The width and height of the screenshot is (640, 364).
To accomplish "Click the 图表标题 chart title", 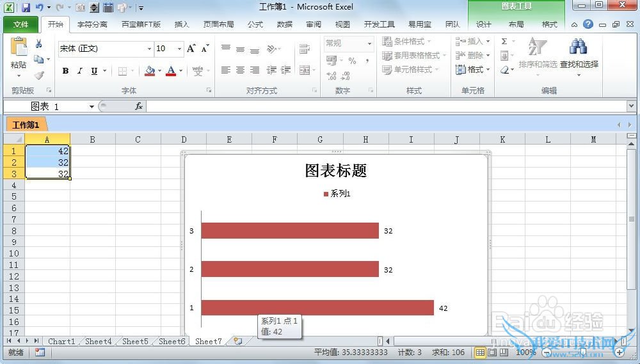I will [x=335, y=171].
